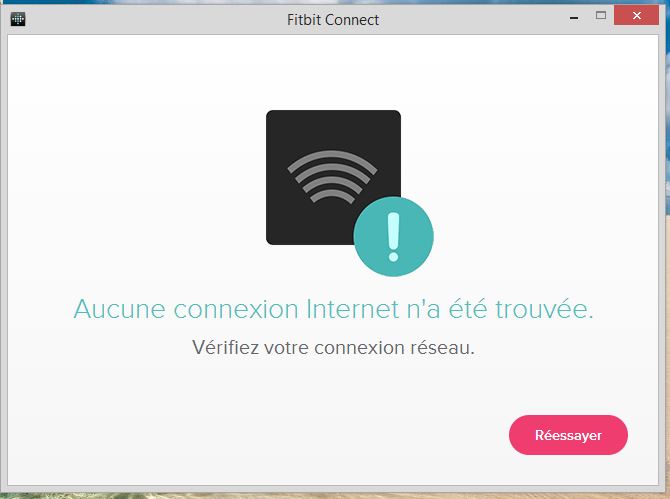
Task: Click the gray Wi-Fi signal icon
Action: tap(332, 176)
